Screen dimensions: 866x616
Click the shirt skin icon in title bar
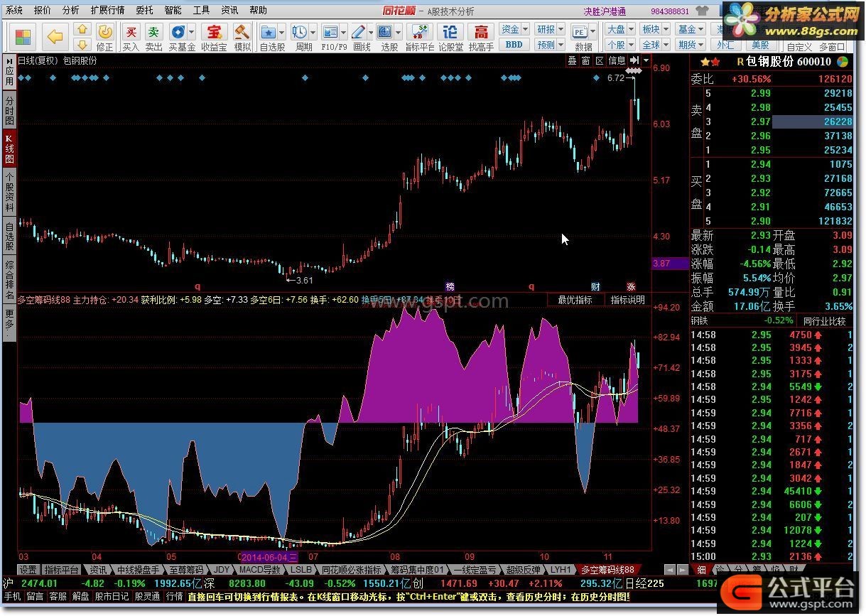[703, 11]
